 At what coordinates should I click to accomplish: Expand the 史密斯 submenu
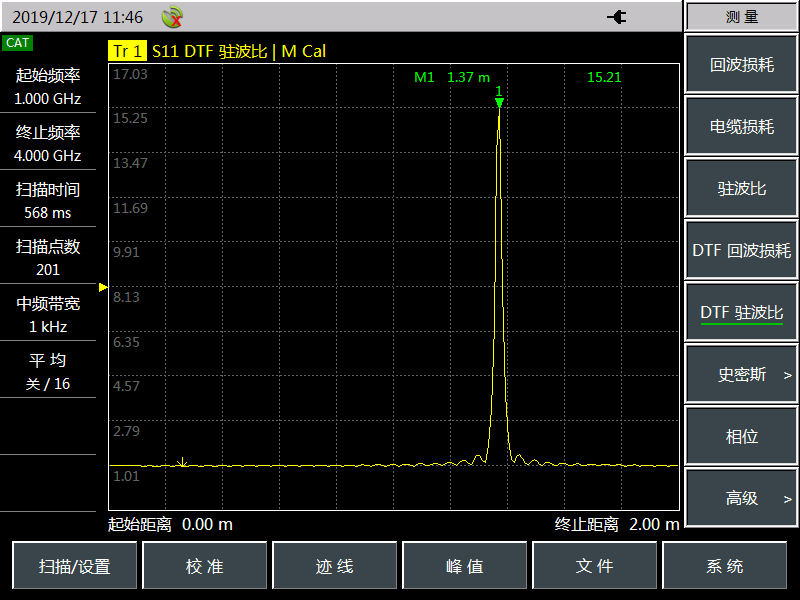741,375
